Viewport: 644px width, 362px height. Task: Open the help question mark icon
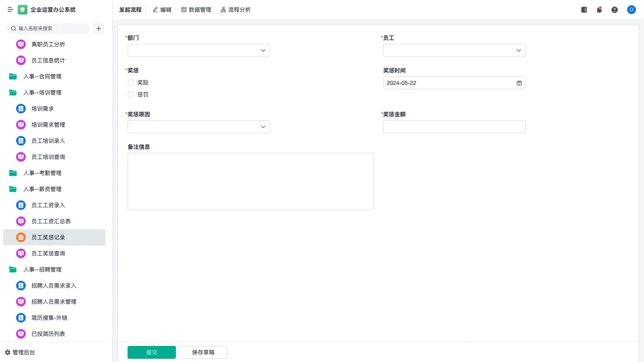(x=615, y=10)
